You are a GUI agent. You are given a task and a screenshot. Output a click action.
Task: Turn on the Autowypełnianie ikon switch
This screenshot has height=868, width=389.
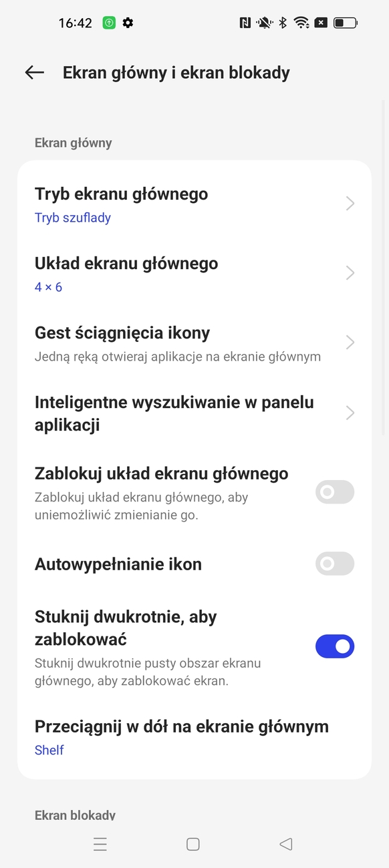click(x=335, y=564)
